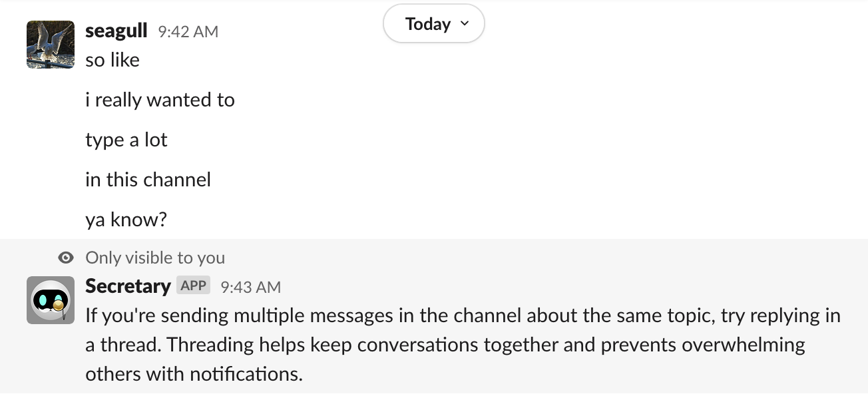Viewport: 868px width, 408px height.
Task: Select the "so like" message
Action: pos(112,60)
